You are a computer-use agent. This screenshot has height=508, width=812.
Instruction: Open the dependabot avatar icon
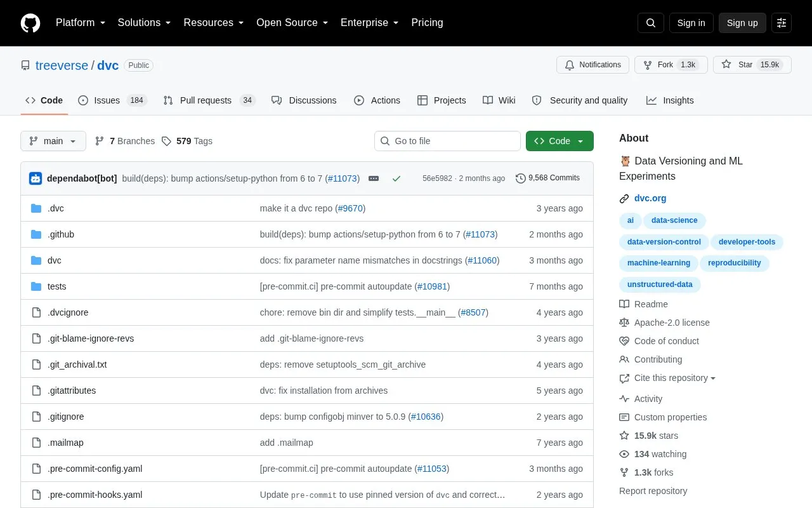[36, 178]
